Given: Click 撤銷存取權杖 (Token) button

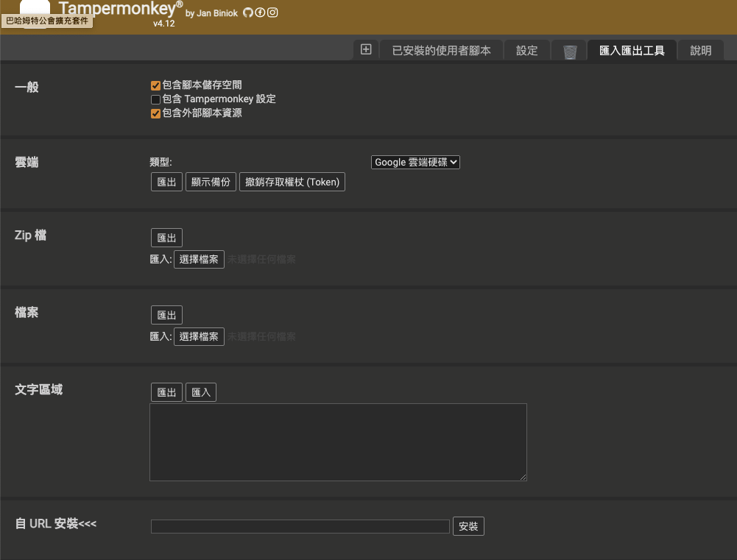Looking at the screenshot, I should (292, 182).
